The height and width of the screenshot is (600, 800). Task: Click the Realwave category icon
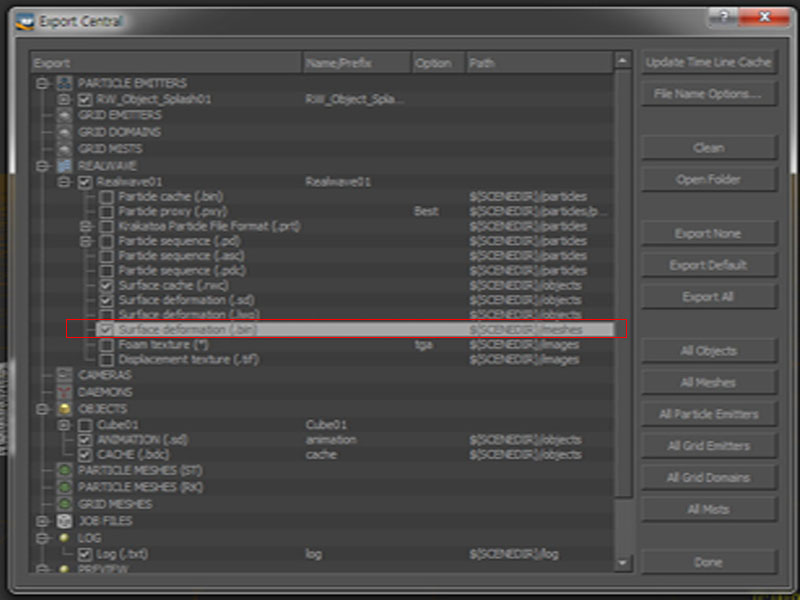[x=64, y=166]
